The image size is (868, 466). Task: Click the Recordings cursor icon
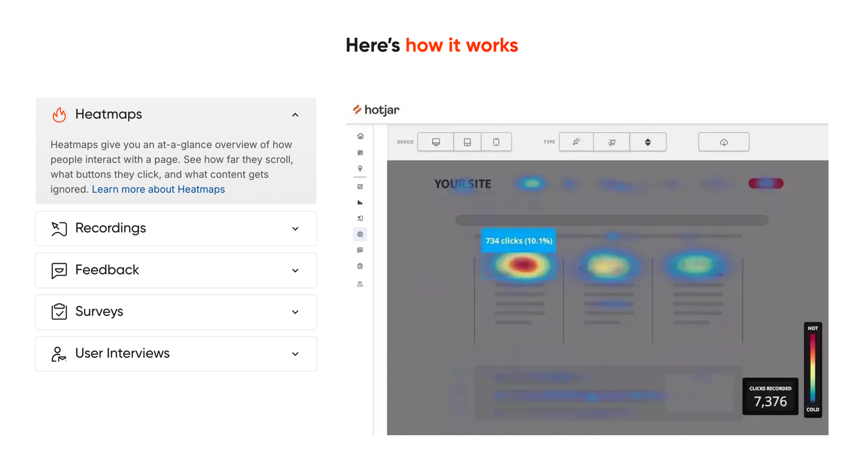tap(59, 228)
